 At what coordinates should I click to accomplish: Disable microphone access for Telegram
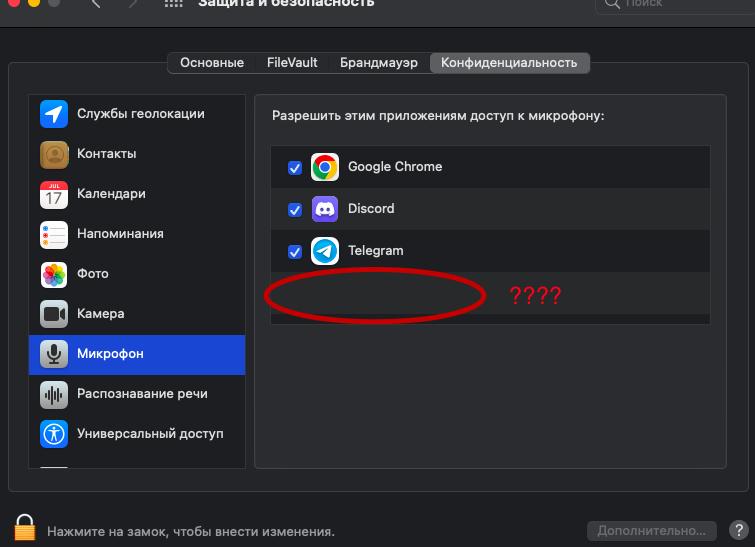(295, 252)
